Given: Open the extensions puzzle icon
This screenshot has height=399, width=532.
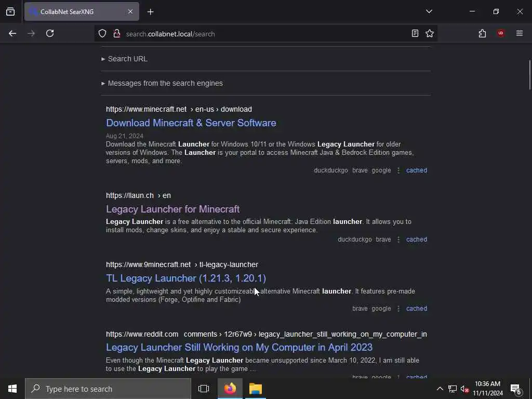Looking at the screenshot, I should [482, 33].
